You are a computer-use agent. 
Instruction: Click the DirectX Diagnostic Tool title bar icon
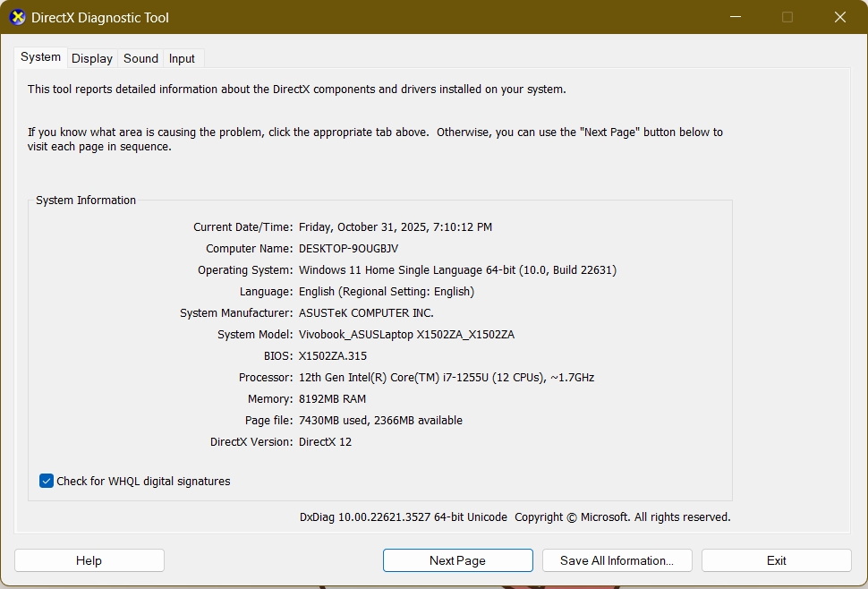tap(17, 17)
